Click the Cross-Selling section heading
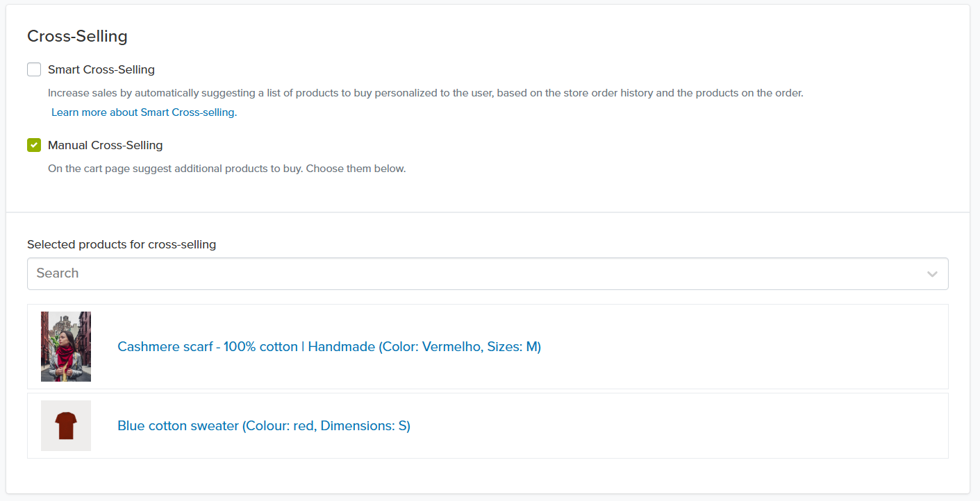The width and height of the screenshot is (980, 501). tap(77, 36)
